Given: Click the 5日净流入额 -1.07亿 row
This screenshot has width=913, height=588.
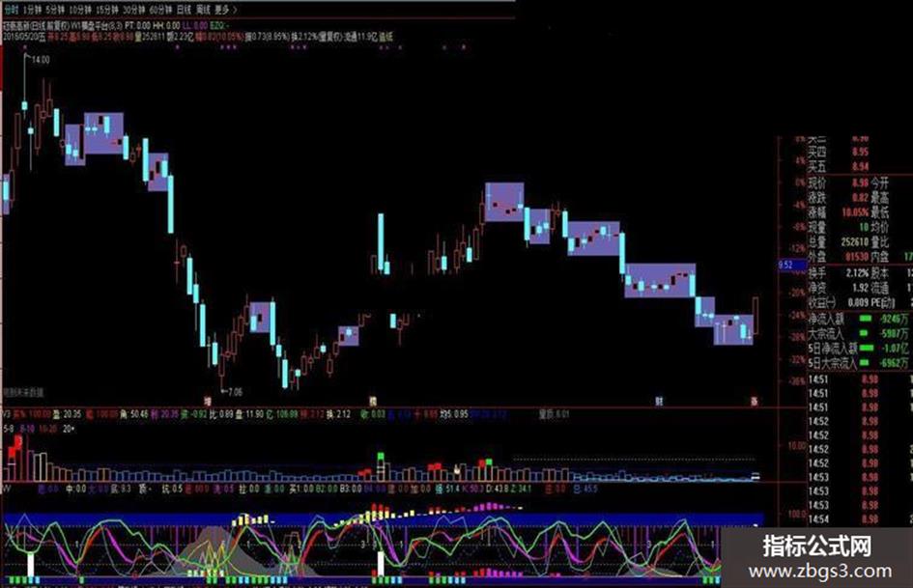Looking at the screenshot, I should pos(858,349).
